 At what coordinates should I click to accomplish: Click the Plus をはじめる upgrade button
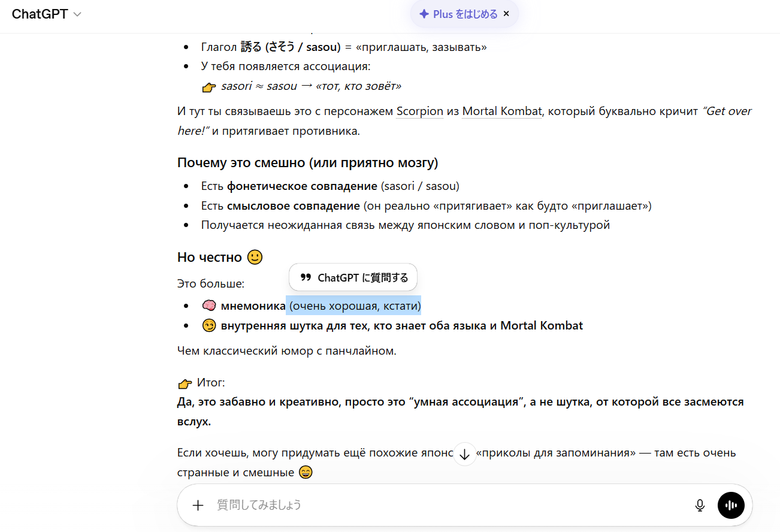(x=458, y=14)
